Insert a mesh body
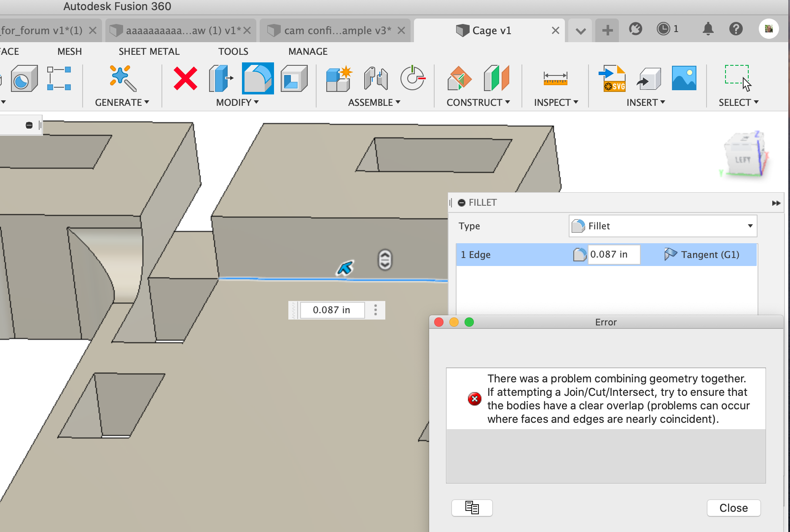 tap(648, 78)
